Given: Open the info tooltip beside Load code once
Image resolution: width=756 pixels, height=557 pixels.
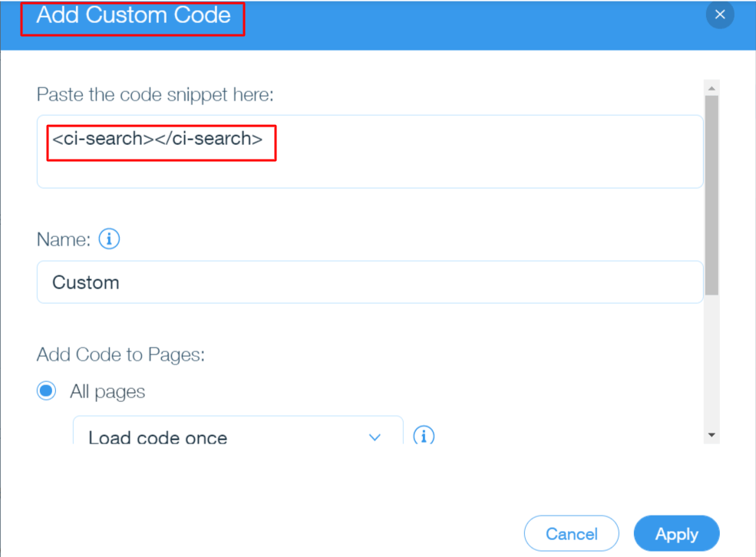Looking at the screenshot, I should pyautogui.click(x=424, y=434).
